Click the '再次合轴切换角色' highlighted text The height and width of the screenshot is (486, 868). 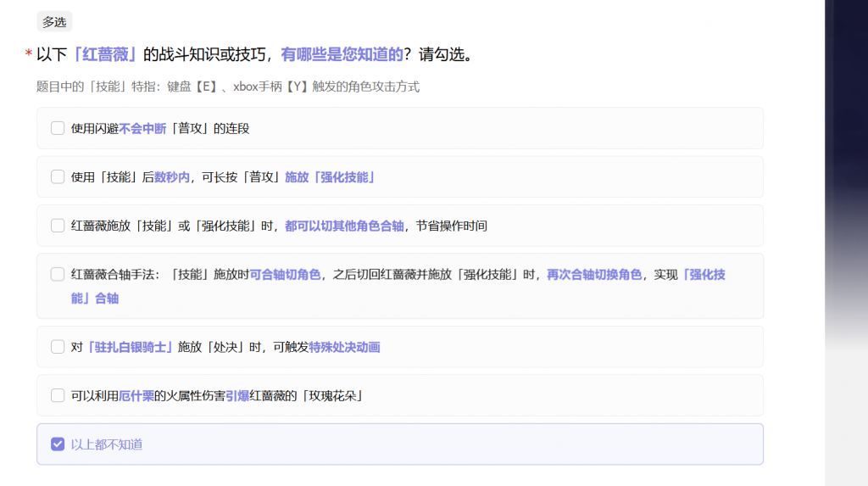tap(594, 275)
